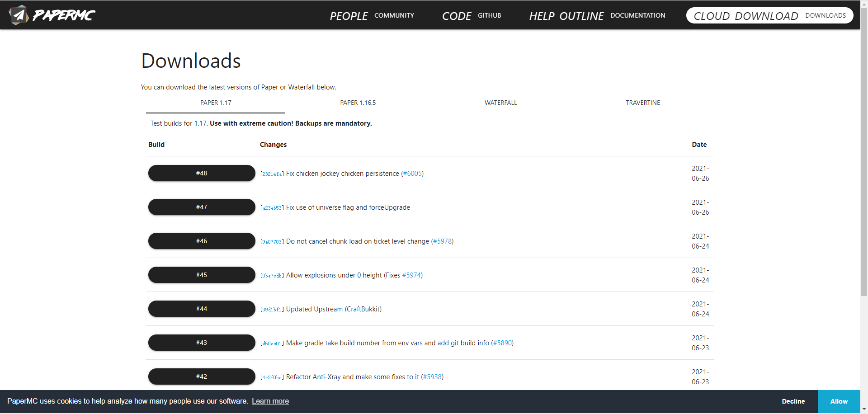
Task: Allow cookies in the cookie banner
Action: pyautogui.click(x=839, y=401)
